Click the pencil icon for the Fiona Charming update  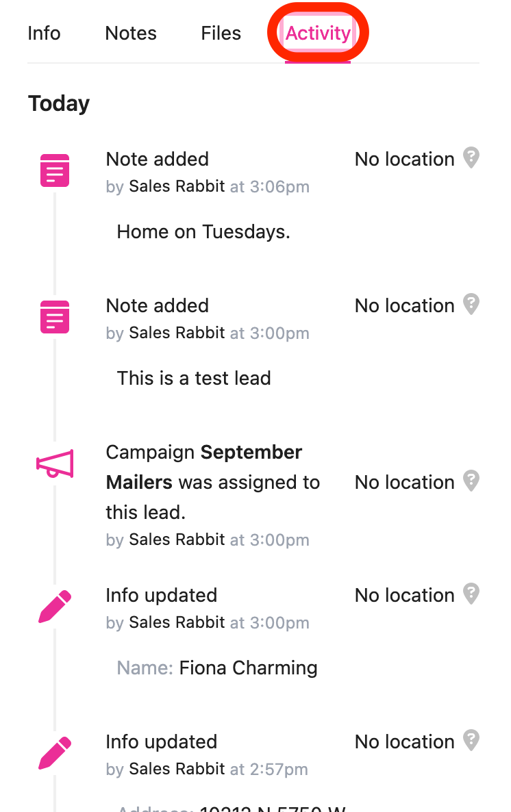[55, 606]
